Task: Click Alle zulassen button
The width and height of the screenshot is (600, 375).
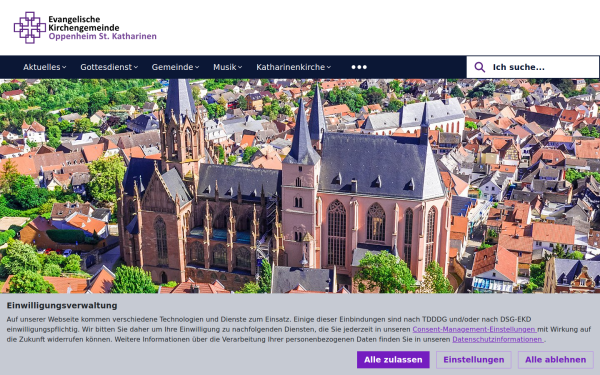Action: click(393, 360)
